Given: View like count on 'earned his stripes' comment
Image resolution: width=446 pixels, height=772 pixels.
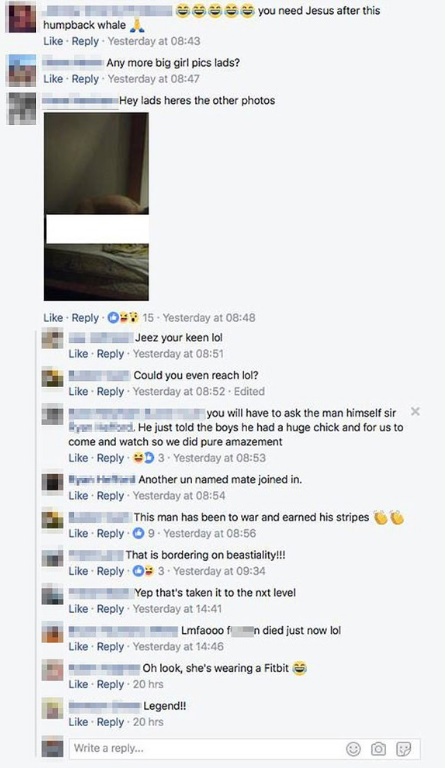Looking at the screenshot, I should (x=144, y=533).
